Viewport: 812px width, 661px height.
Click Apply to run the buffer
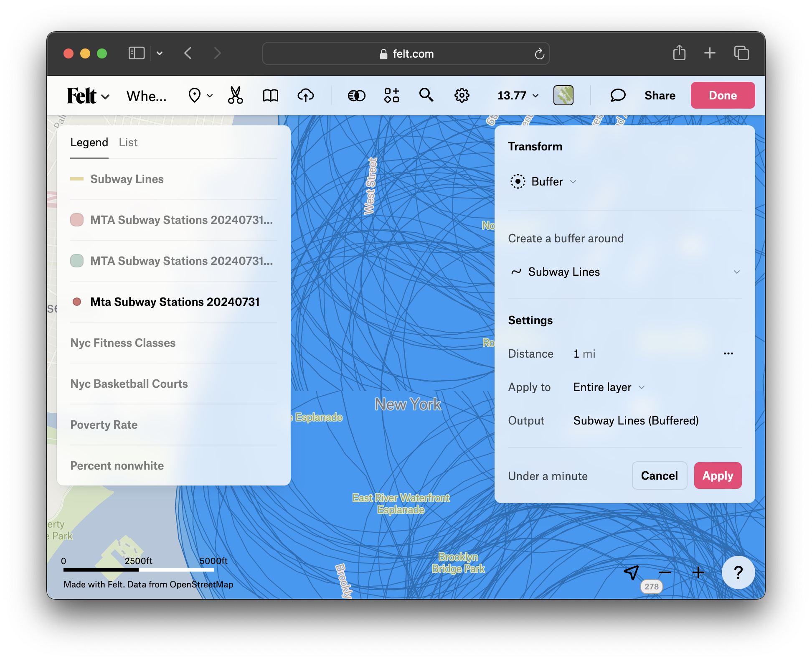(x=717, y=475)
